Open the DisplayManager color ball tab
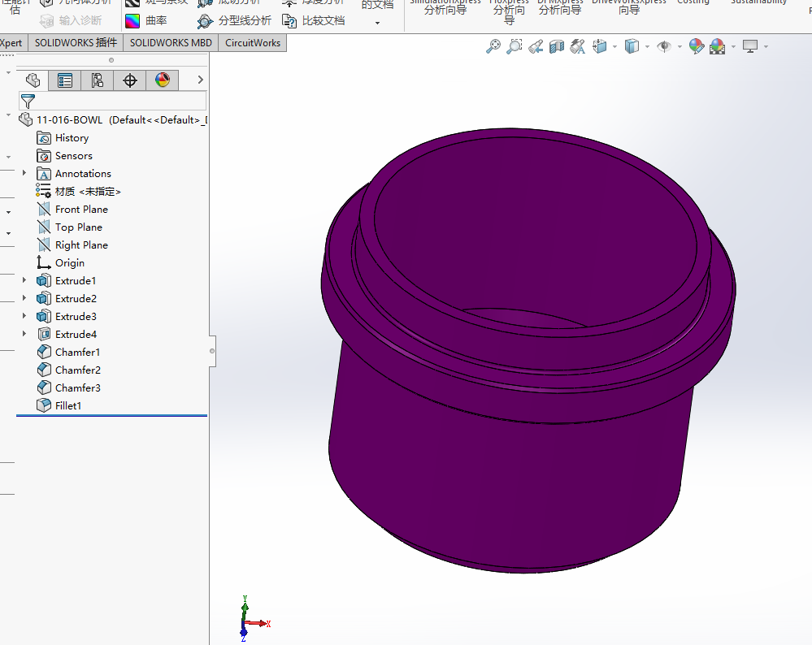 (163, 80)
